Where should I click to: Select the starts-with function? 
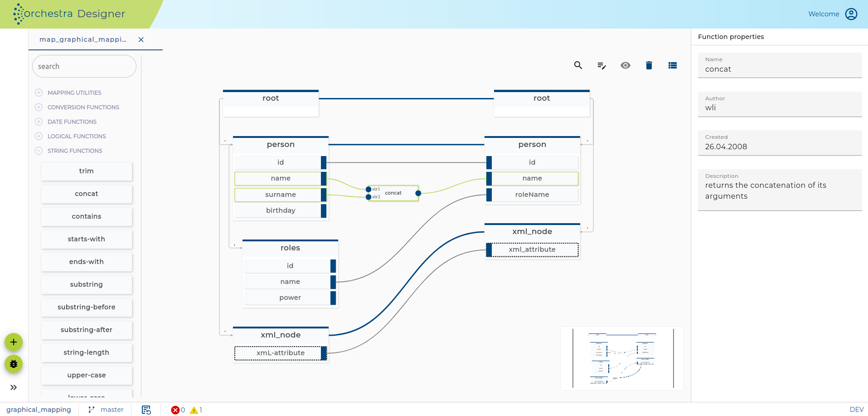pos(87,239)
